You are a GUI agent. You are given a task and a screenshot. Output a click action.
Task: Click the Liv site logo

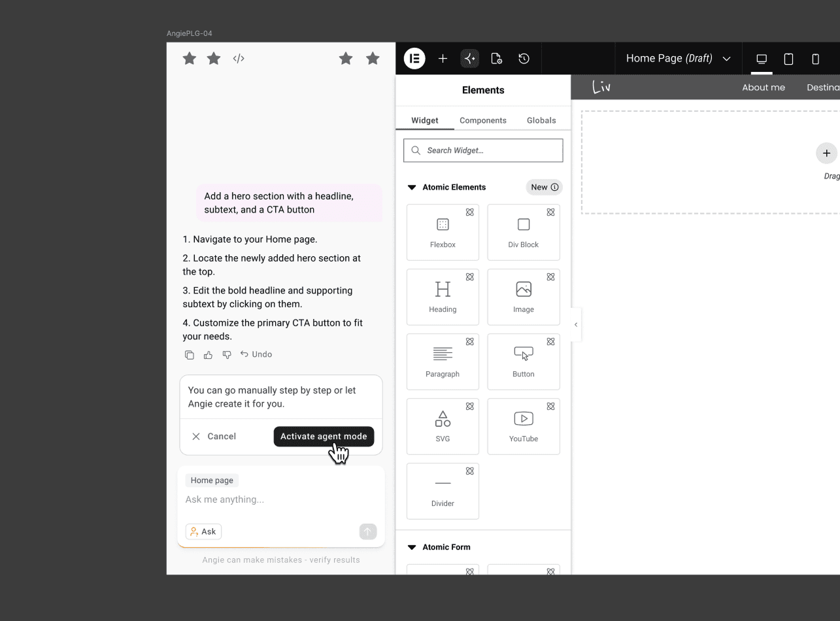pos(601,86)
